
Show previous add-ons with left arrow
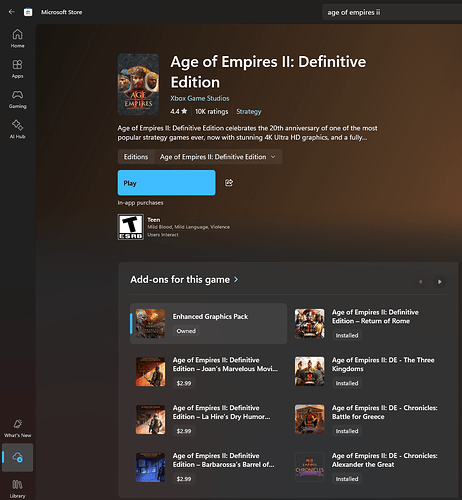coord(421,282)
